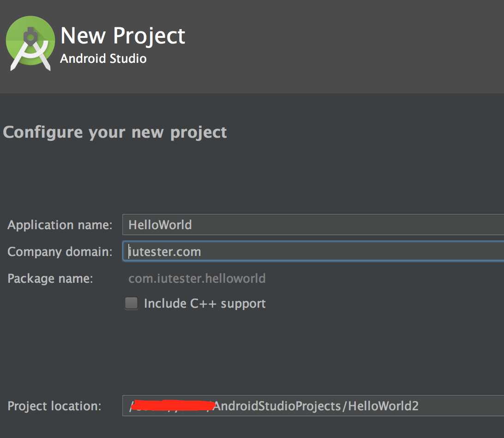Enable the Include C++ support checkbox
504x438 pixels.
click(131, 303)
